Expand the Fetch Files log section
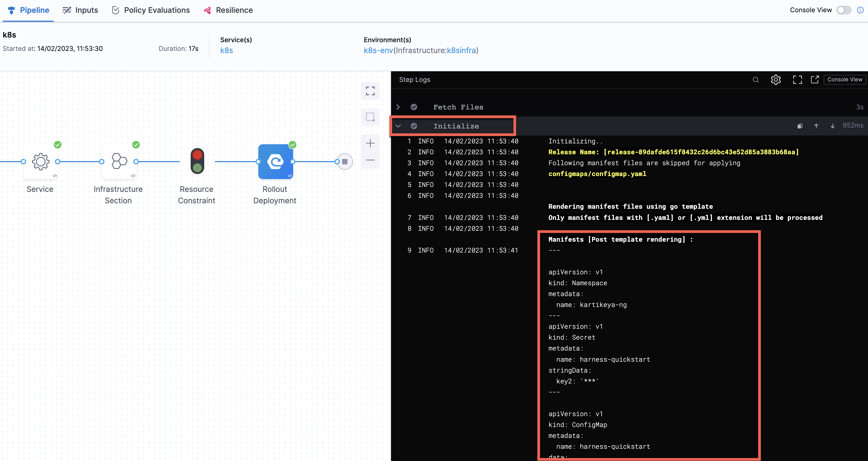868x461 pixels. (398, 107)
